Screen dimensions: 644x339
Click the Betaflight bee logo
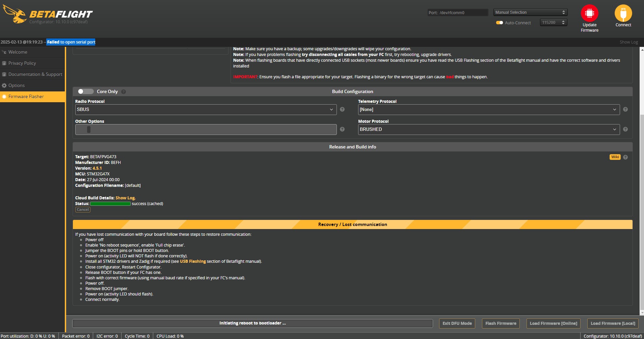(15, 14)
